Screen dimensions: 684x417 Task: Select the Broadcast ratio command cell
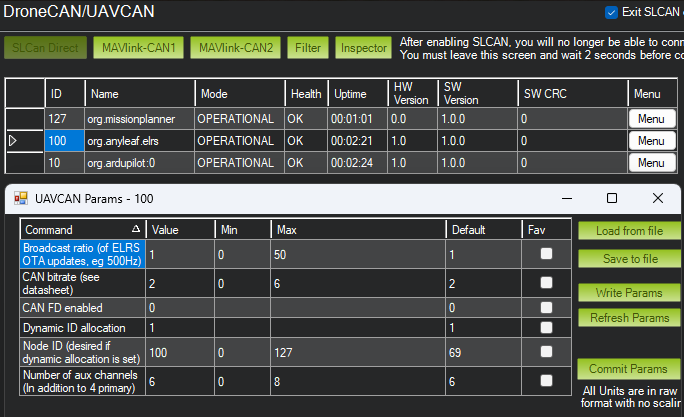(82, 254)
